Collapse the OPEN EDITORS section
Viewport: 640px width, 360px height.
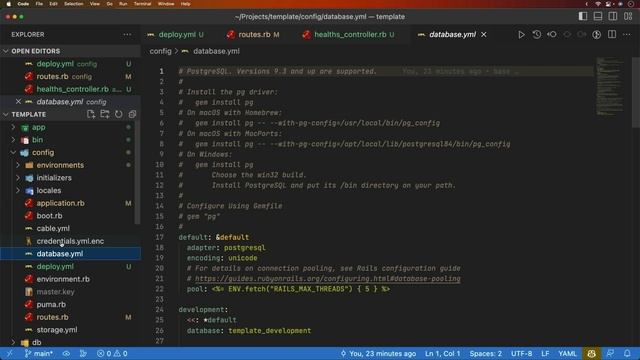point(6,51)
